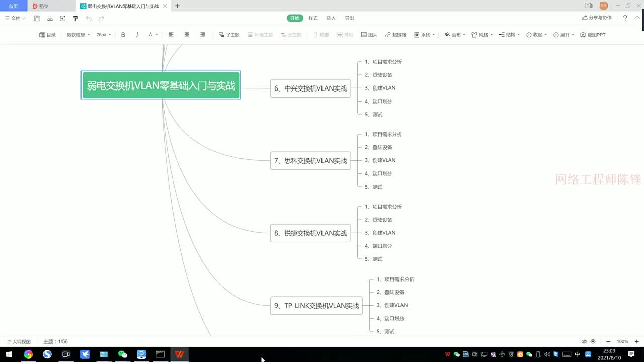The height and width of the screenshot is (362, 644).
Task: Switch to the 样式 tab
Action: 313,18
